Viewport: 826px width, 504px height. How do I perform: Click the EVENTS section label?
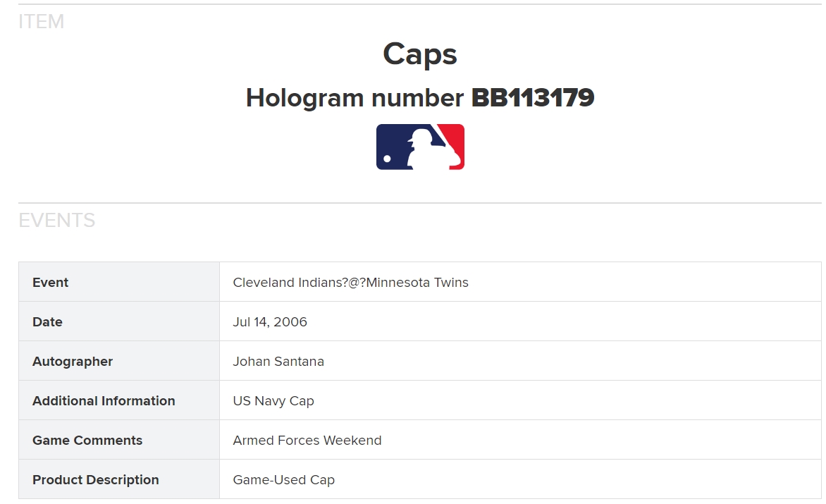click(x=57, y=220)
